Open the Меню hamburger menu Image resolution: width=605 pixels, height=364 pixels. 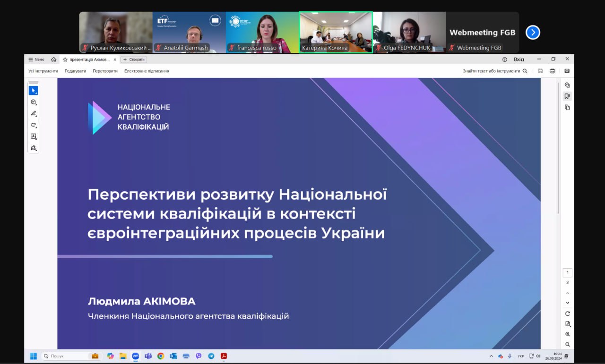pyautogui.click(x=36, y=59)
